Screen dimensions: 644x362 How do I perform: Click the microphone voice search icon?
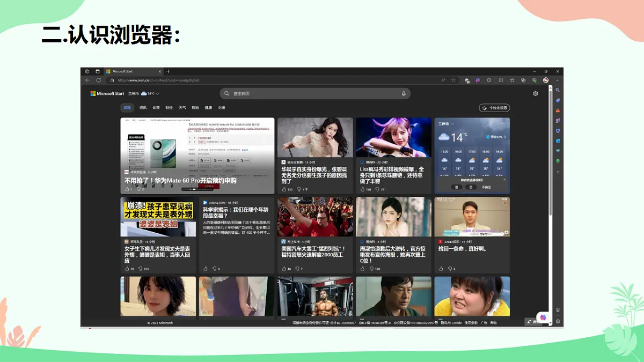coord(404,93)
